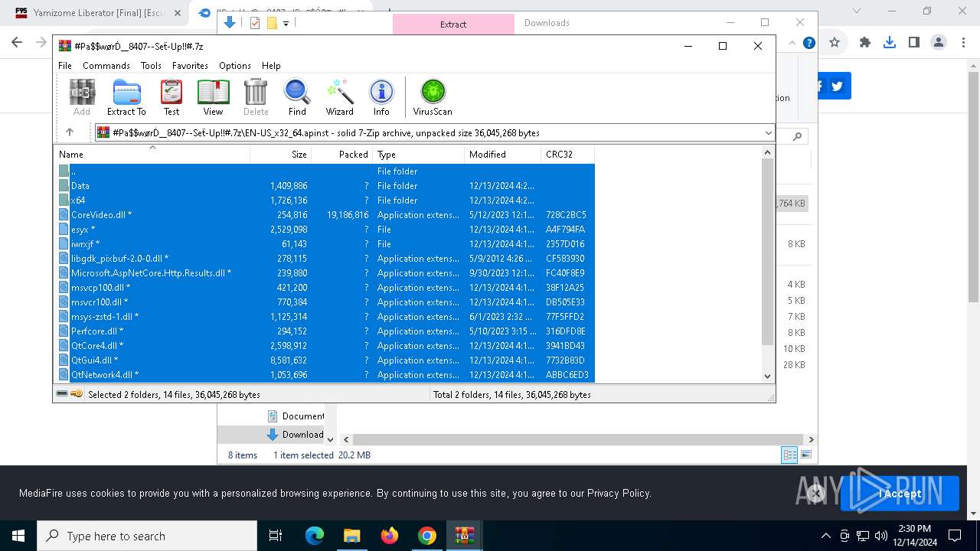Sort files by the Type column header
Viewport: 980px width, 551px height.
(x=418, y=154)
